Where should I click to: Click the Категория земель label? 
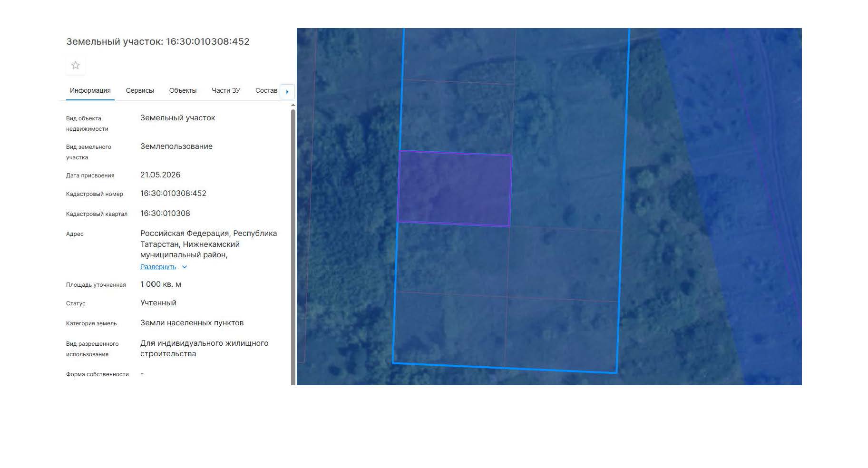[x=91, y=323]
